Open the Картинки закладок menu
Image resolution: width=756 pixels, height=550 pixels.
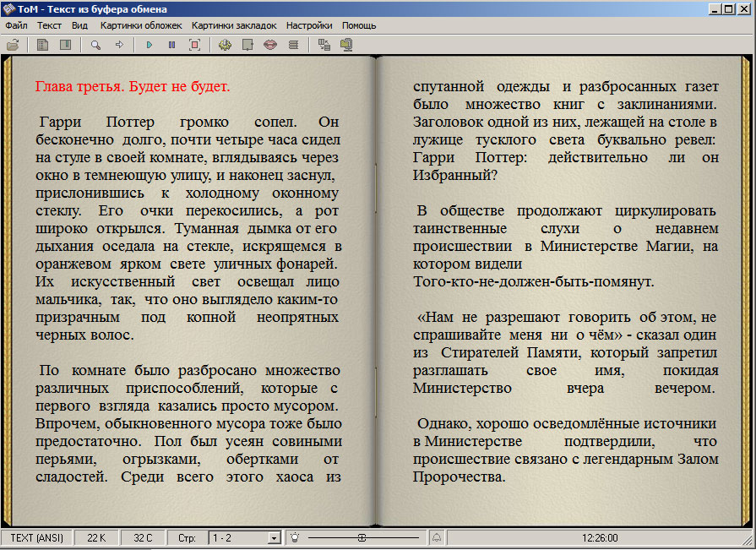point(234,25)
